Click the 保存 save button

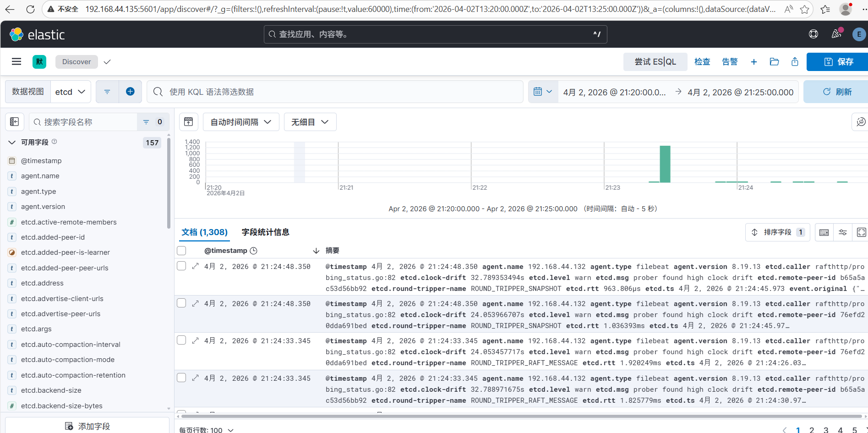point(837,62)
